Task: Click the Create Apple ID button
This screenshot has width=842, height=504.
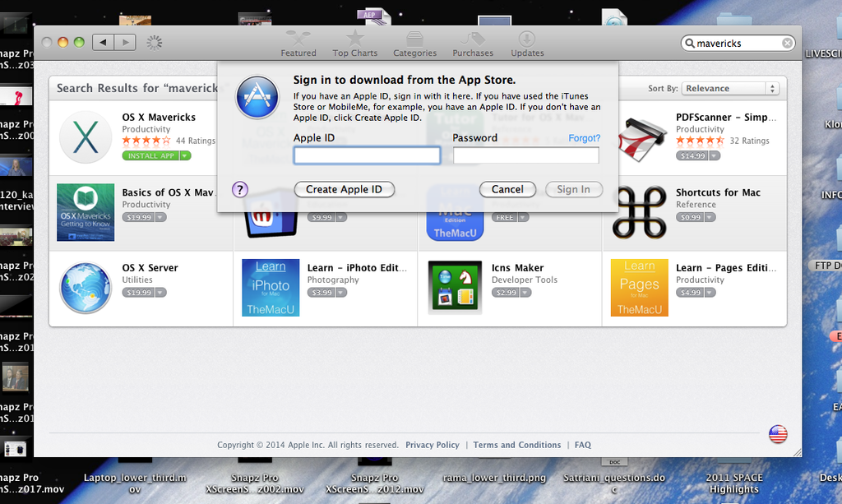Action: tap(344, 189)
